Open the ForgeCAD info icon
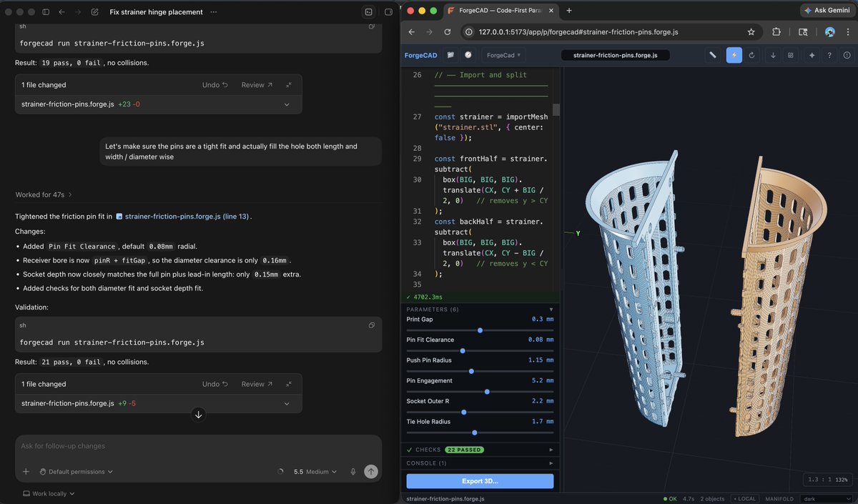 847,55
